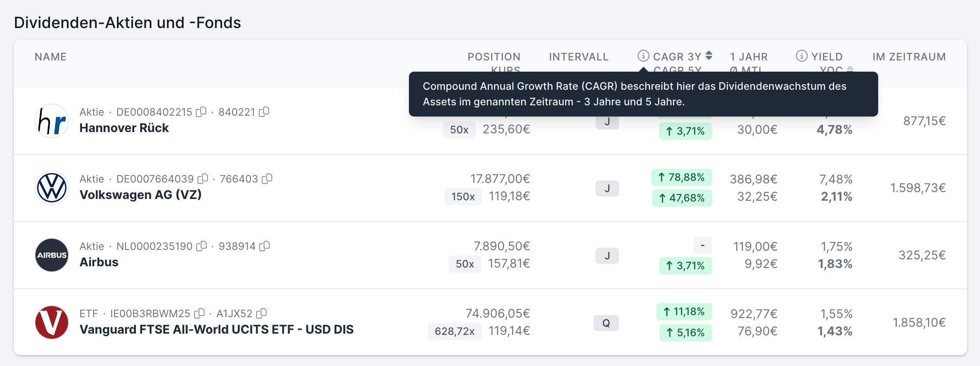Click the Airbus logo thumbnail
This screenshot has width=980, height=366.
(x=52, y=255)
